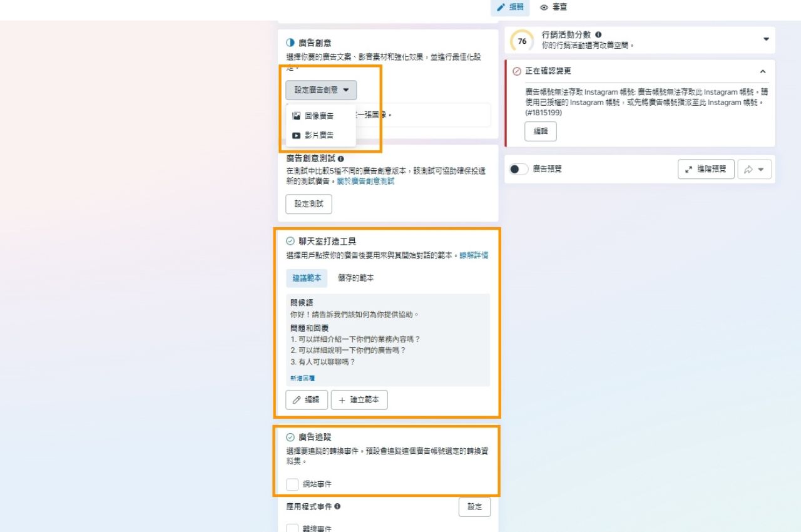Click the info icon beside 行銷活動分數
The image size is (801, 532).
tap(599, 34)
